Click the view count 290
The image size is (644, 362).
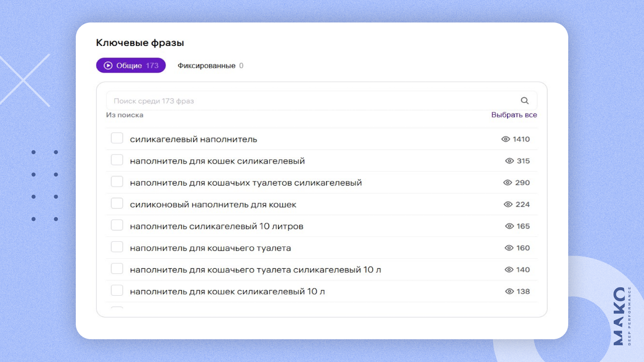pyautogui.click(x=522, y=183)
